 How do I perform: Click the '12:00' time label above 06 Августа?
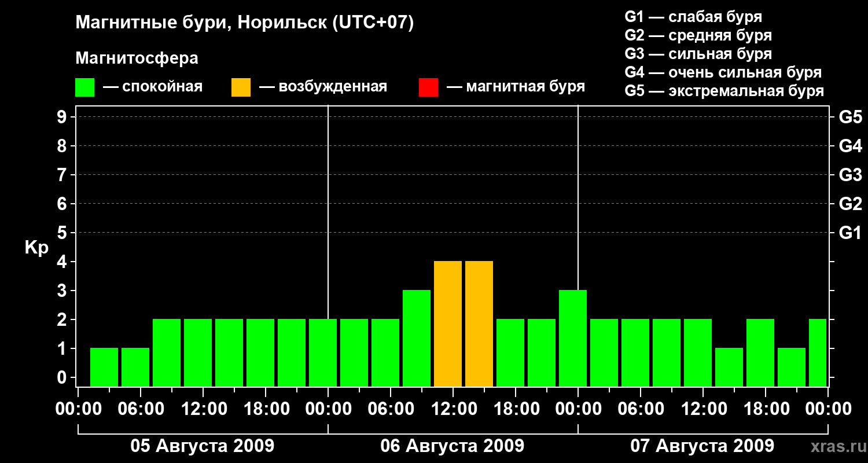[x=453, y=409]
